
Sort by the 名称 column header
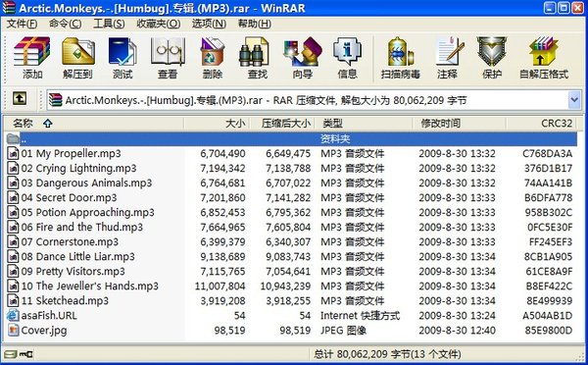93,124
